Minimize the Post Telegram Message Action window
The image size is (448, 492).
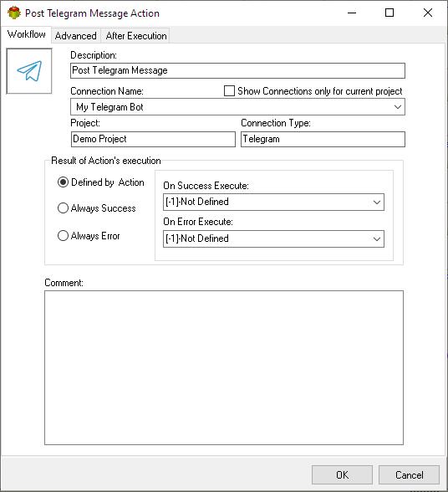pos(352,13)
